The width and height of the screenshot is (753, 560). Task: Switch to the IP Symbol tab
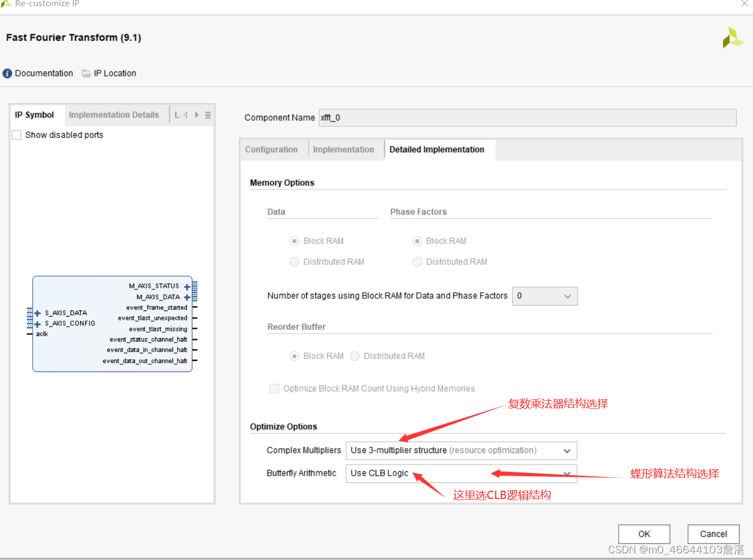tap(34, 115)
